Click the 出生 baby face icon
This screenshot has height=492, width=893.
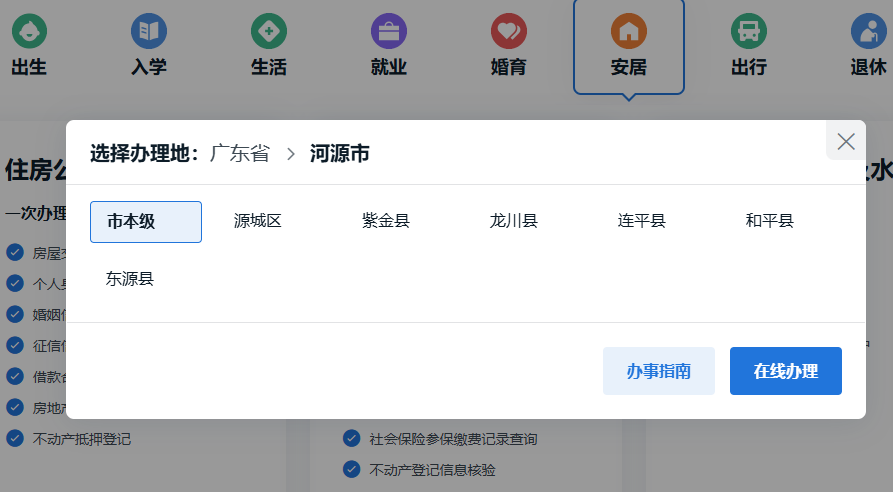[x=29, y=31]
